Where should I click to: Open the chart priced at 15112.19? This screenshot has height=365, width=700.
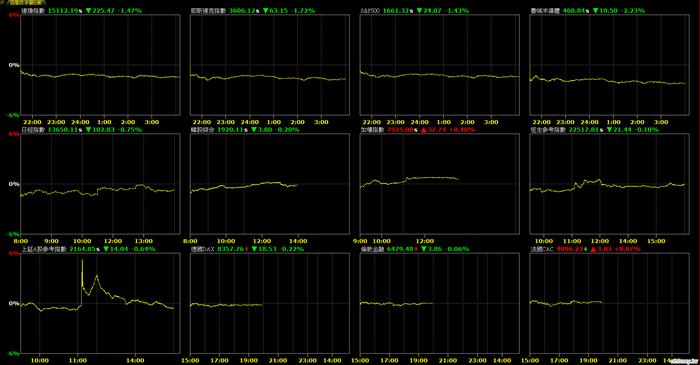pyautogui.click(x=100, y=65)
